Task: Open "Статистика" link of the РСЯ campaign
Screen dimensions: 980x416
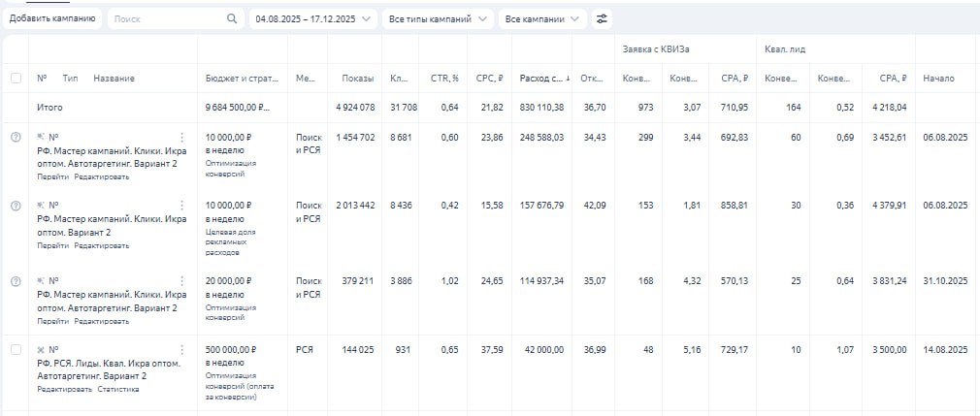Action: coord(118,389)
